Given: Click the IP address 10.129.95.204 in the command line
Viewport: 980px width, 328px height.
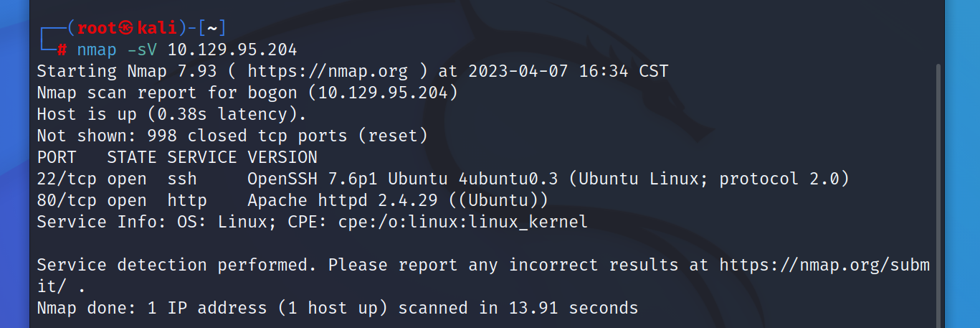Looking at the screenshot, I should (x=232, y=50).
